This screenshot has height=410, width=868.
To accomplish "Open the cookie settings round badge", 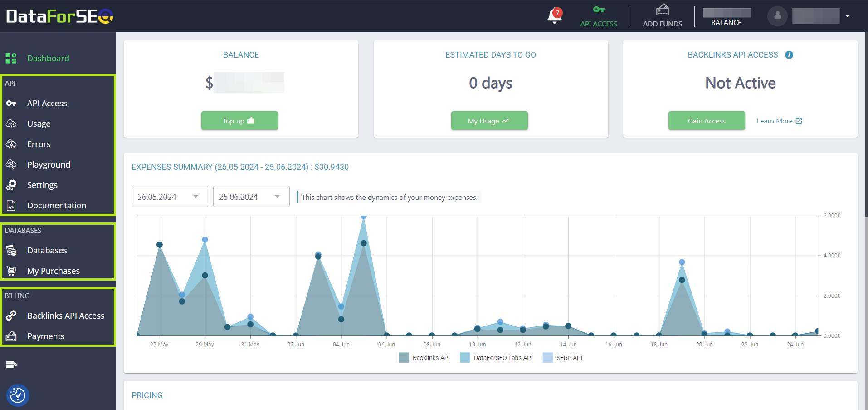I will click(x=18, y=395).
